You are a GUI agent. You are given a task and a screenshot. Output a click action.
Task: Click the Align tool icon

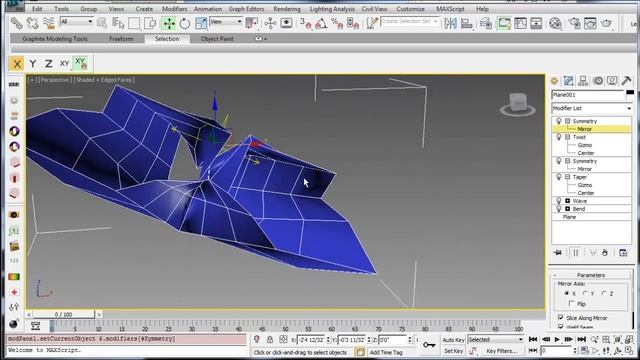pyautogui.click(x=467, y=23)
